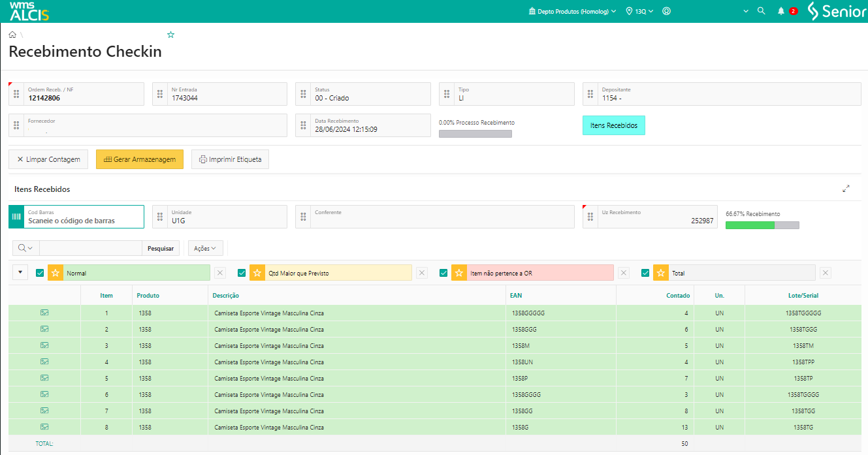Open the 13Q location dropdown
The width and height of the screenshot is (868, 455).
[640, 11]
